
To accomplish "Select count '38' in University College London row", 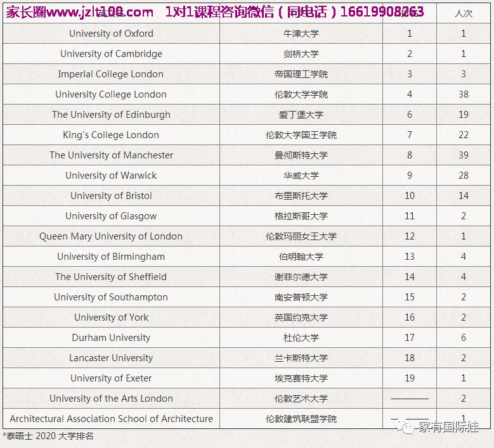I will 464,94.
